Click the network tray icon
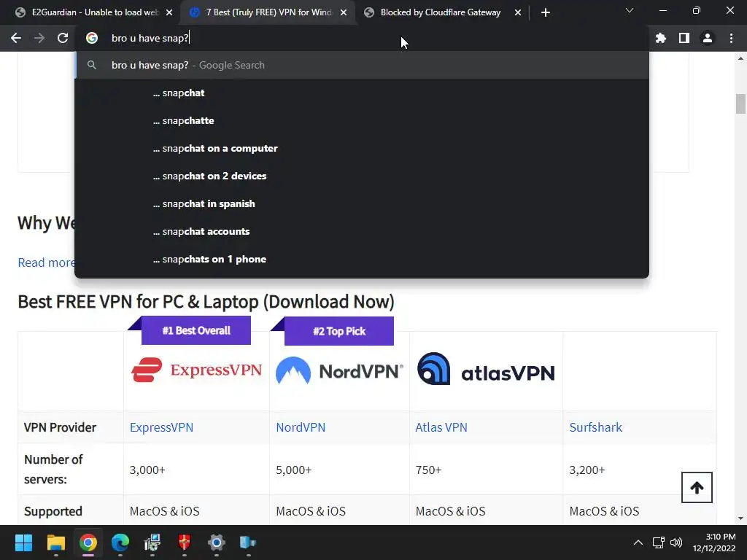Image resolution: width=747 pixels, height=560 pixels. click(659, 542)
